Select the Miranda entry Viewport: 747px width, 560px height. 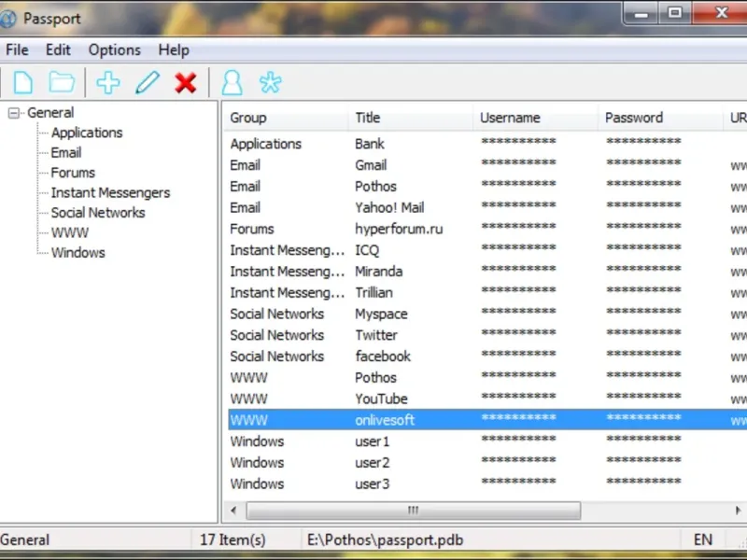(487, 272)
